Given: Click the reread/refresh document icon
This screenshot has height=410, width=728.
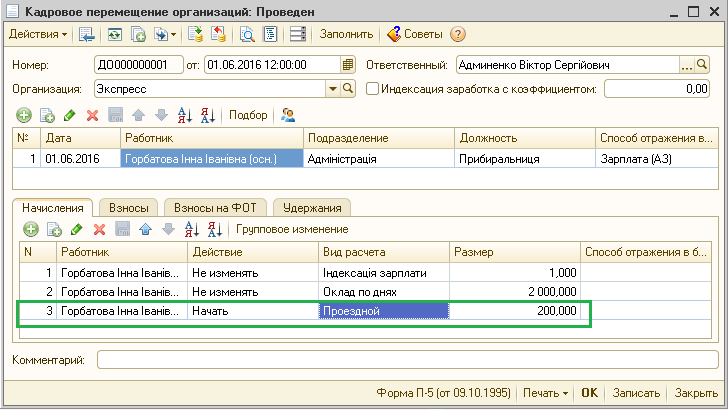Looking at the screenshot, I should coord(115,34).
